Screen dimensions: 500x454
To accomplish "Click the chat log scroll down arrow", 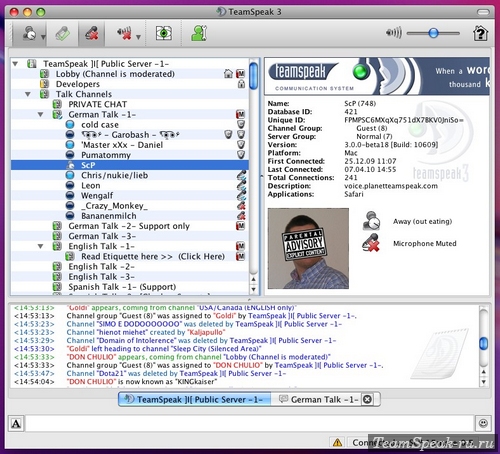I will [484, 382].
